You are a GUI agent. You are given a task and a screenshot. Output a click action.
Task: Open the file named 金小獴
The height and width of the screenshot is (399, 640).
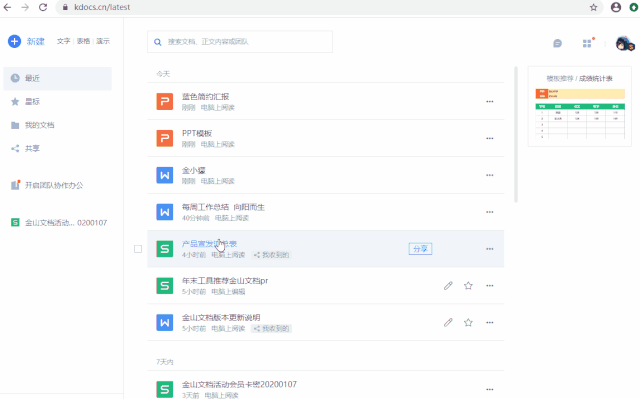tap(193, 170)
